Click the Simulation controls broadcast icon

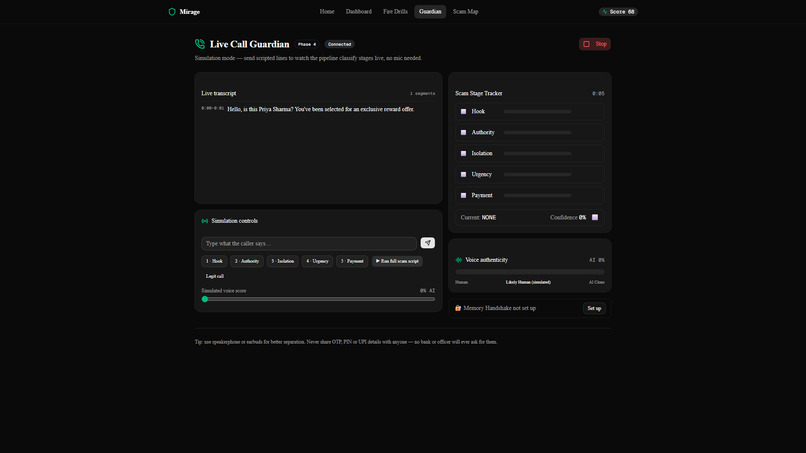pos(205,221)
